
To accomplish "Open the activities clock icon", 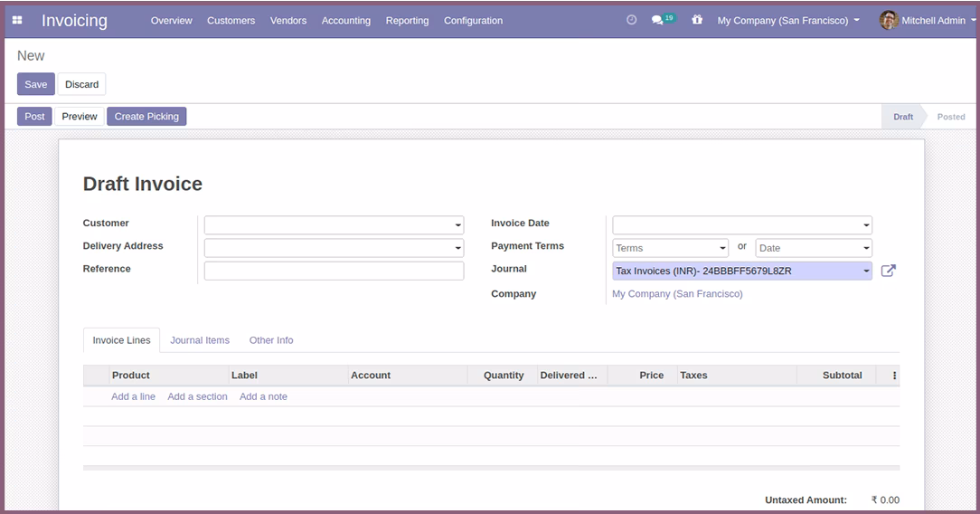I will click(x=631, y=20).
